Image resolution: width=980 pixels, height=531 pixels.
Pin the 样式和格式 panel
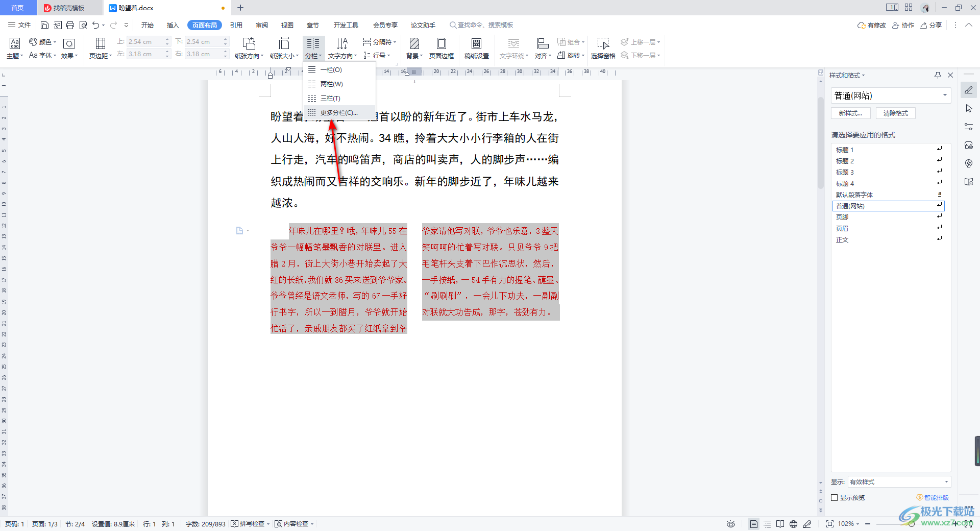tap(938, 75)
